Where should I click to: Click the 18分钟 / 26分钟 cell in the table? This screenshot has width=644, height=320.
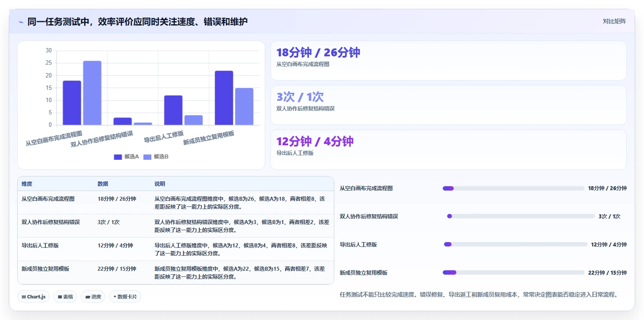pyautogui.click(x=117, y=199)
